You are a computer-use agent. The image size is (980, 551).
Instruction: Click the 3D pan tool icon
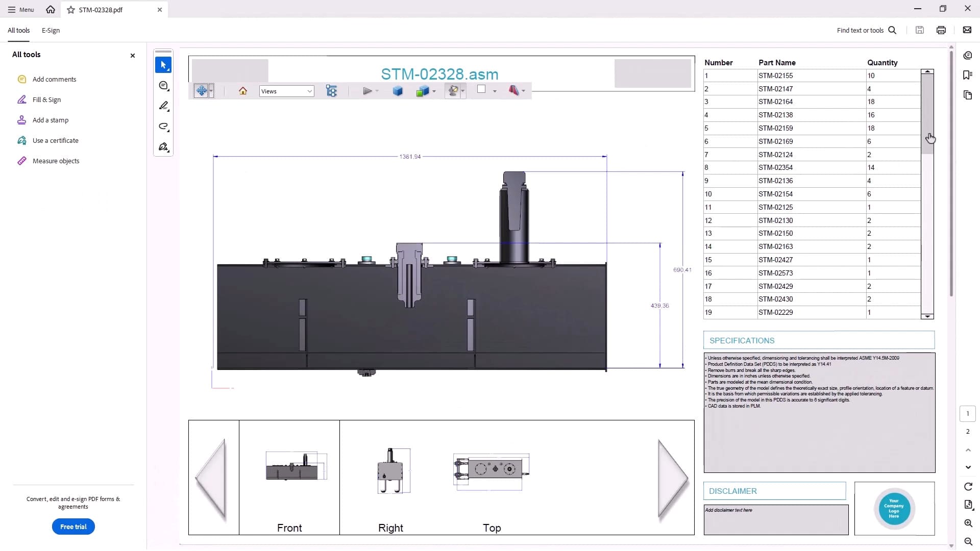pos(201,91)
